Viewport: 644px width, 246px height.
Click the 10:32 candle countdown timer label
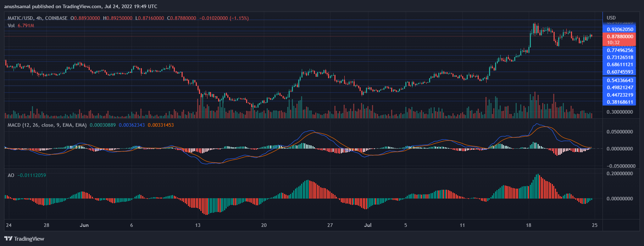[613, 42]
